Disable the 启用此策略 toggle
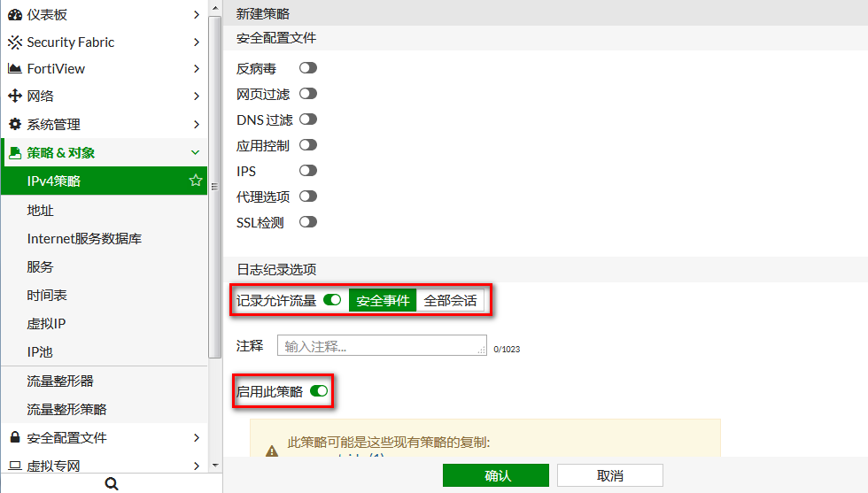868x493 pixels. pyautogui.click(x=319, y=391)
